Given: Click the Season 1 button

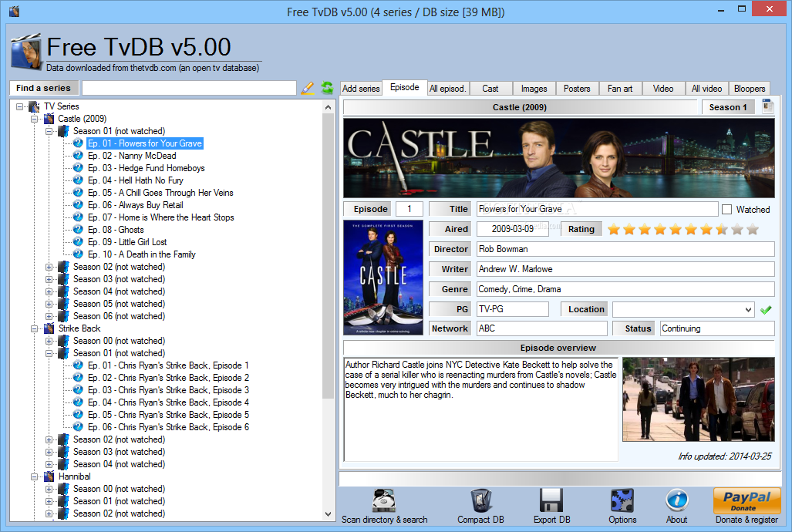Looking at the screenshot, I should point(728,107).
